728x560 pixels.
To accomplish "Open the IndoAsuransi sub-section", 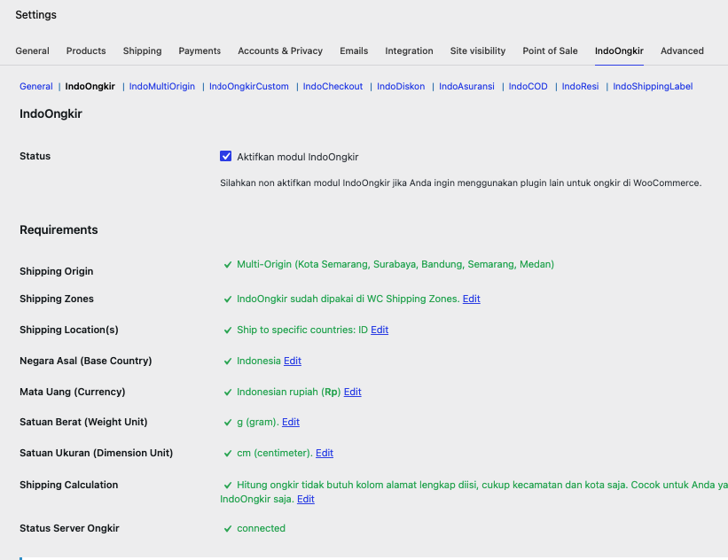I will pos(466,86).
